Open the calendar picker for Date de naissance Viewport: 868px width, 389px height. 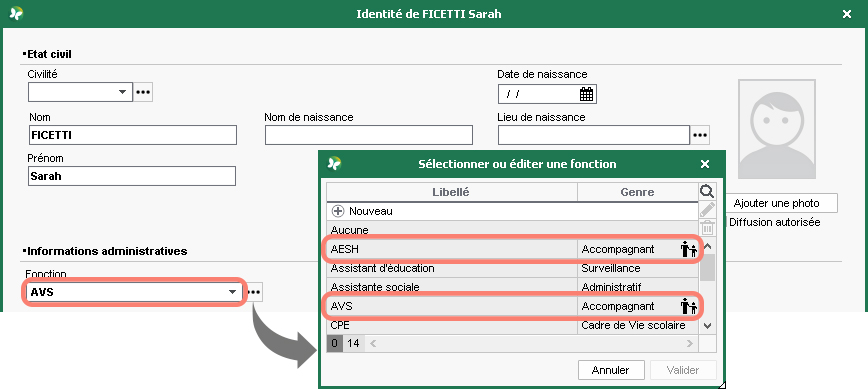[586, 94]
